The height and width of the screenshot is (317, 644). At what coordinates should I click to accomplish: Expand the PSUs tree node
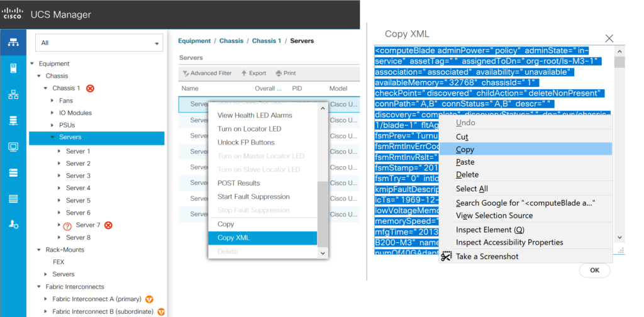(x=52, y=125)
